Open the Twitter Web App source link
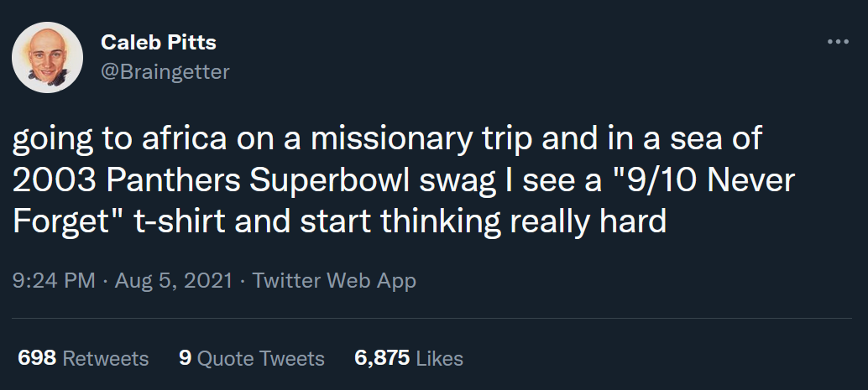 click(x=334, y=281)
